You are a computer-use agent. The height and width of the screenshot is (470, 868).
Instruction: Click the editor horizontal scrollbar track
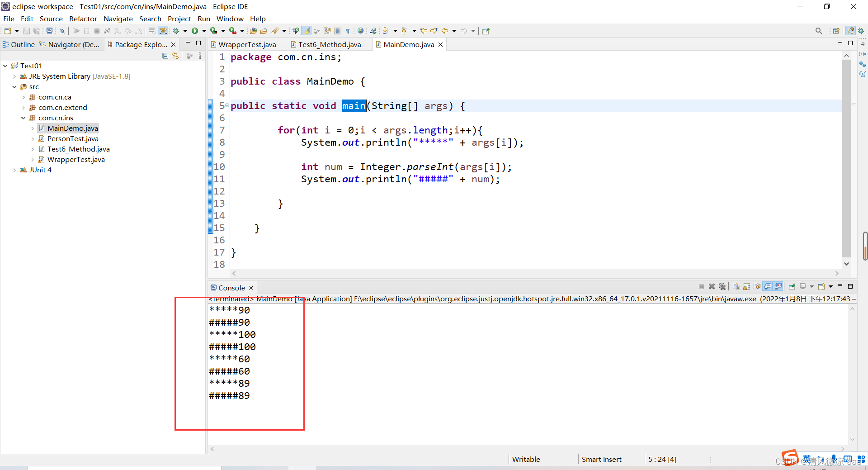pos(535,273)
